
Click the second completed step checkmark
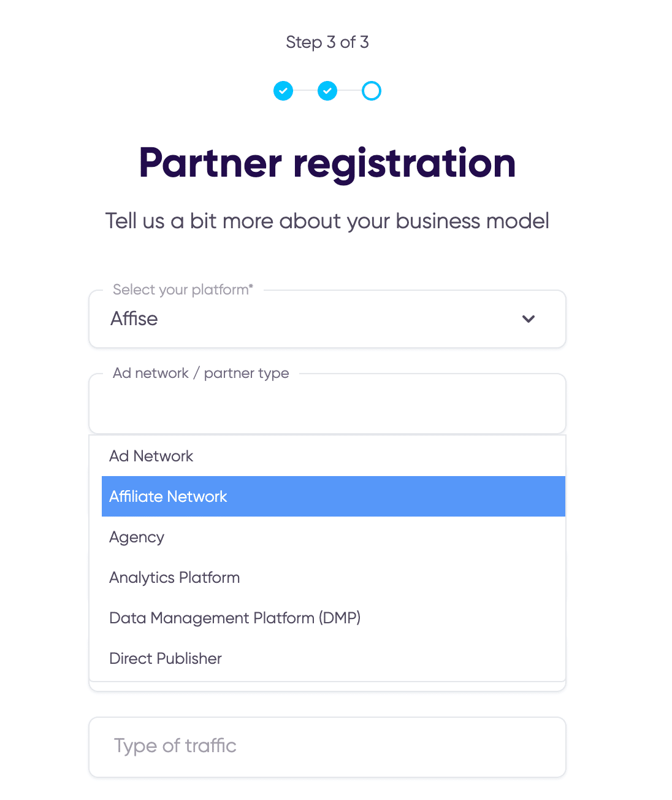327,91
